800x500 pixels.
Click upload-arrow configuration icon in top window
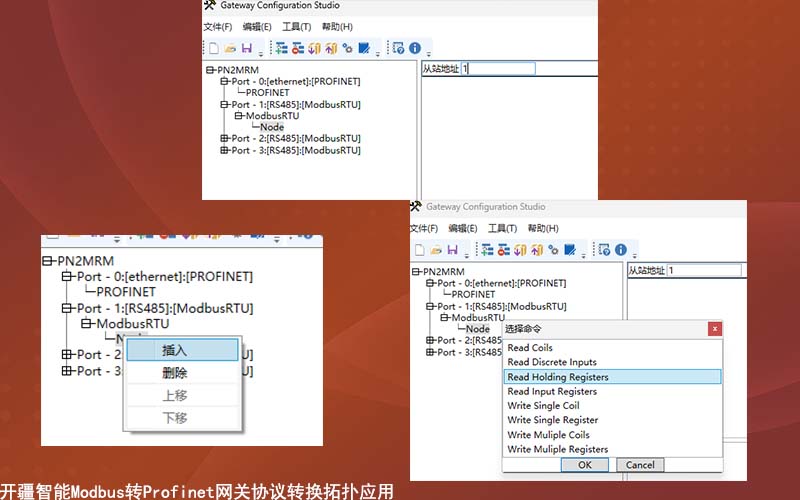(331, 48)
